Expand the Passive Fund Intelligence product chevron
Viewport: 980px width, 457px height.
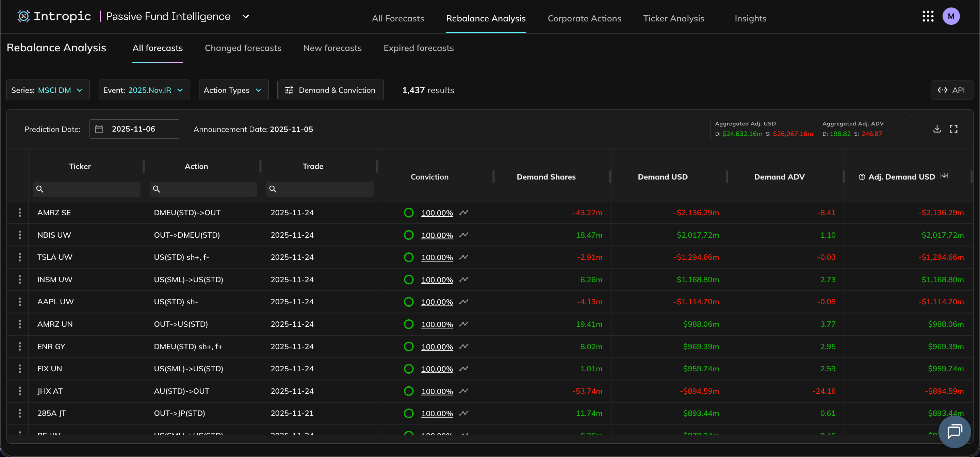coord(246,16)
